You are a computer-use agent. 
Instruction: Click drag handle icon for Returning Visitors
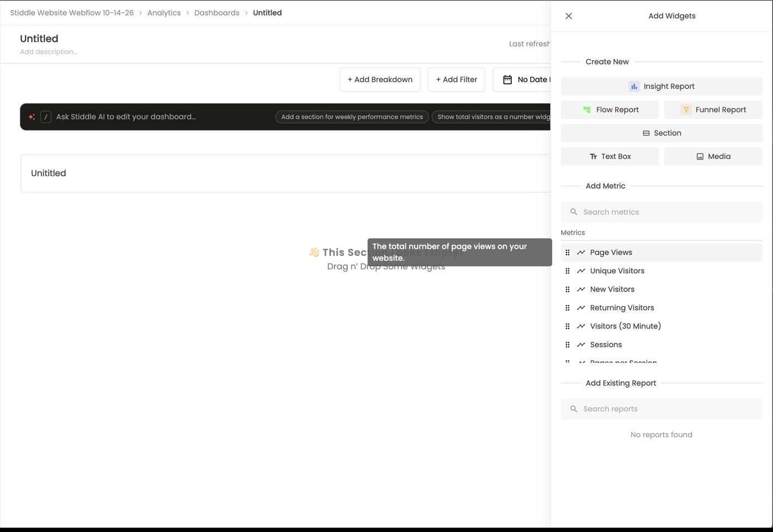click(567, 308)
